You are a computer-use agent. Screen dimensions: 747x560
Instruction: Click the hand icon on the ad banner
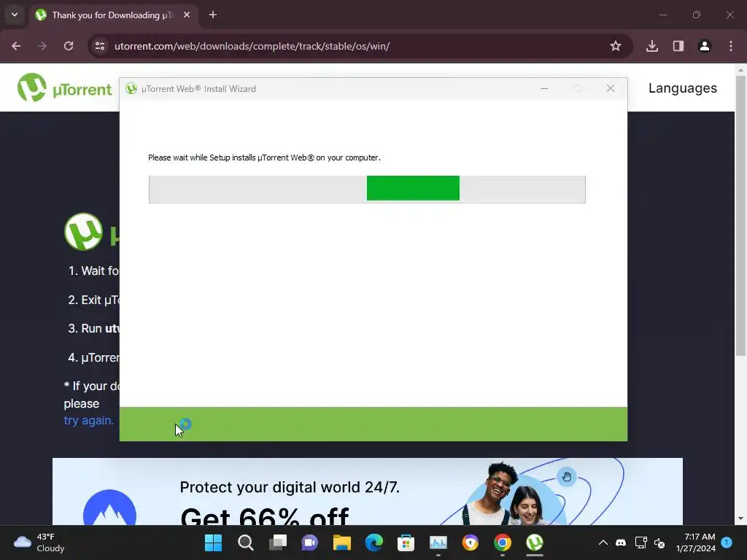[x=566, y=477]
